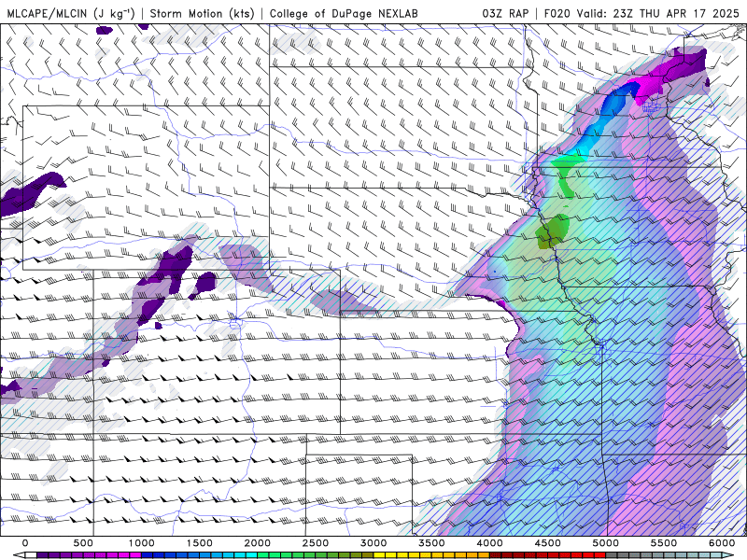Click the 6000 tick label on the color bar
The height and width of the screenshot is (560, 747).
pyautogui.click(x=722, y=543)
